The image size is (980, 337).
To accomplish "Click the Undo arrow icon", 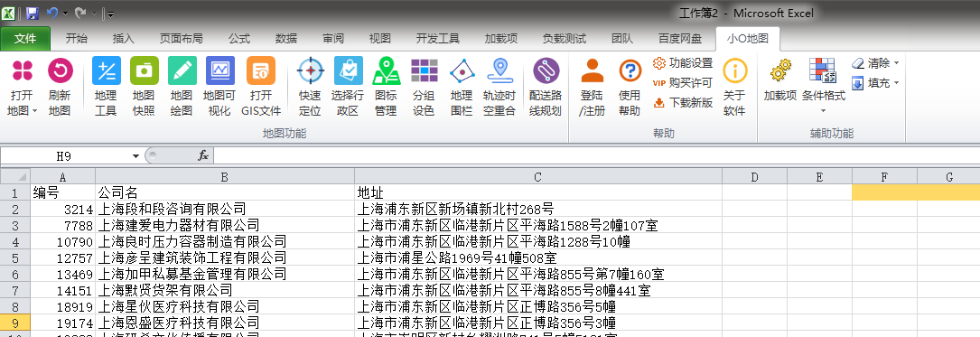I will click(52, 13).
